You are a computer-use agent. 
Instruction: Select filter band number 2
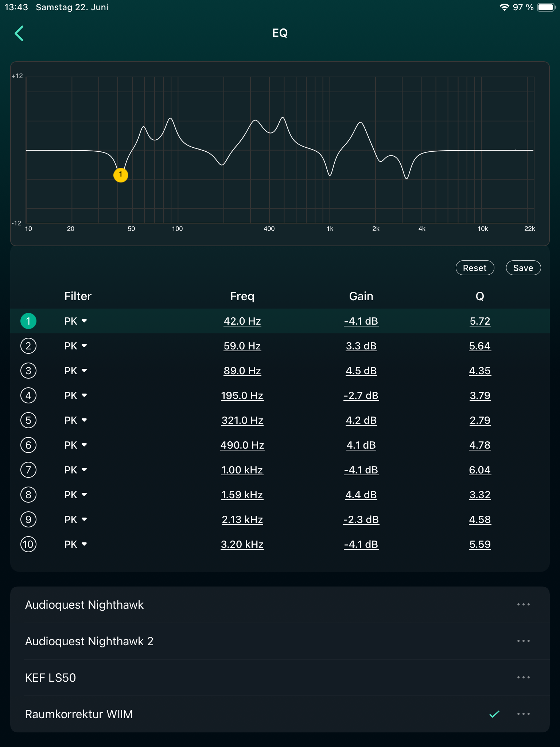pos(28,346)
